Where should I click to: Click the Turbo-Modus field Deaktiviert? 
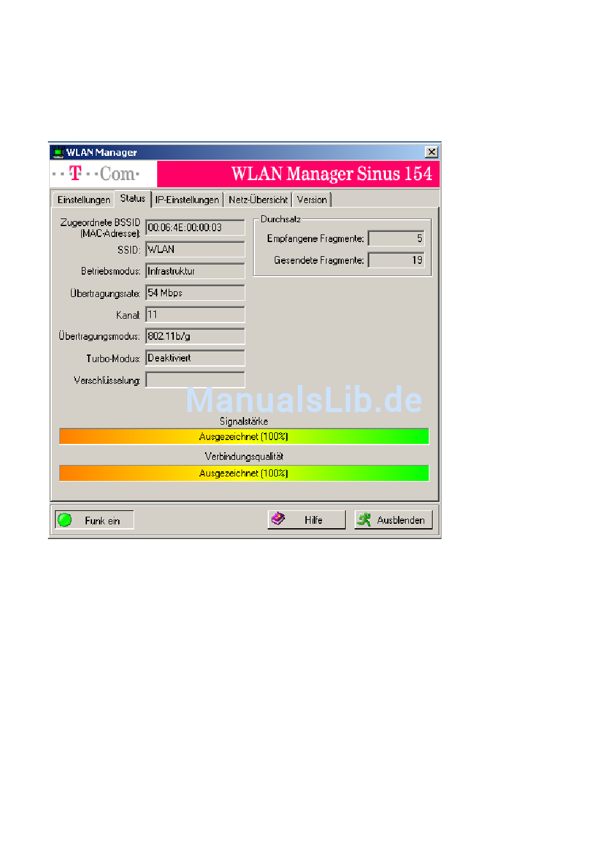click(195, 358)
